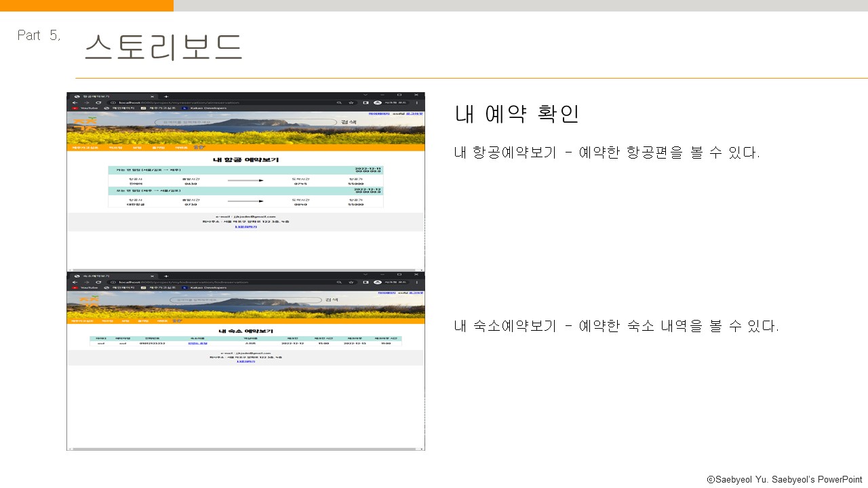Click the reload icon in the upper flight-reservation browser

click(98, 102)
